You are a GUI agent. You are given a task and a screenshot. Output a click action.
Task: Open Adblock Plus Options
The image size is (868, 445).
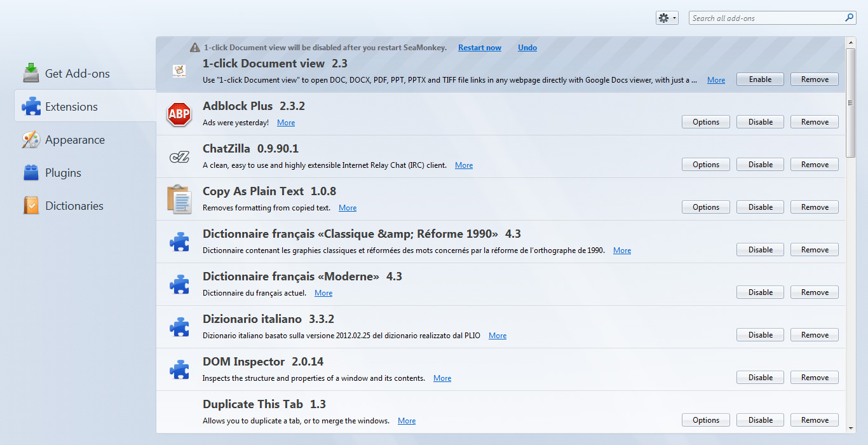(706, 122)
